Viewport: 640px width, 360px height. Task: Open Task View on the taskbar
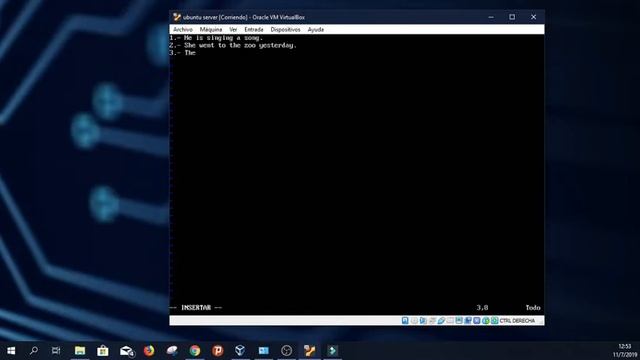coord(56,351)
